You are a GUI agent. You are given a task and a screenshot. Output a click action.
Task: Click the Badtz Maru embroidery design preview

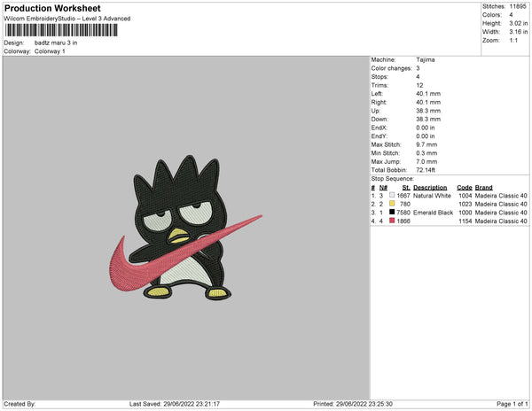point(185,228)
